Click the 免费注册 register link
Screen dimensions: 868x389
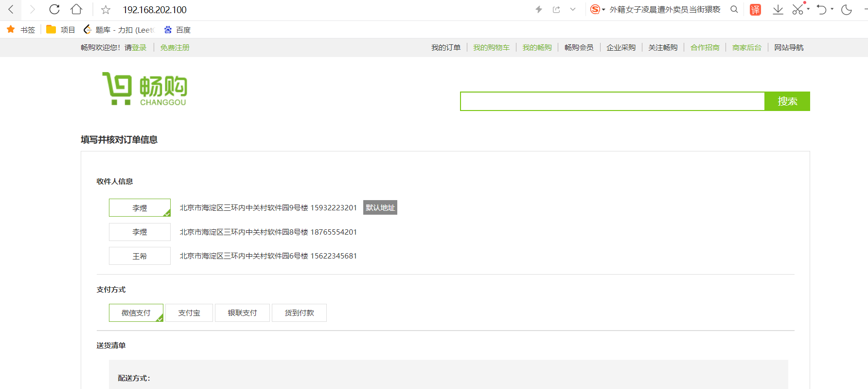pos(175,47)
